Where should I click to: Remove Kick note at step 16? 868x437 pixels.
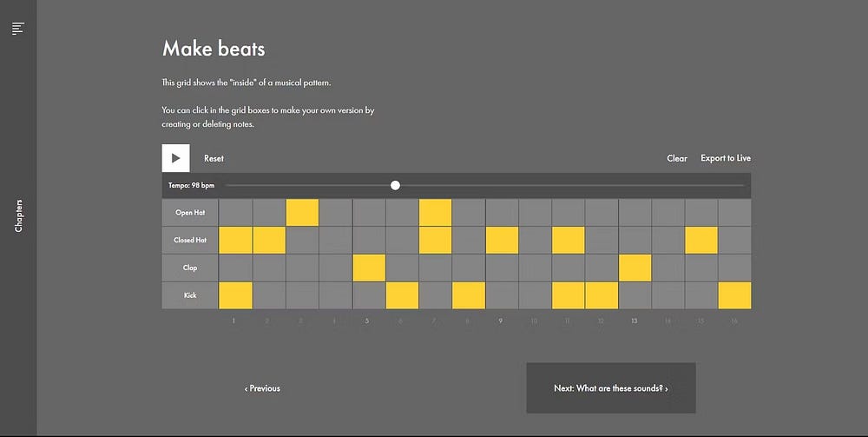tap(734, 295)
